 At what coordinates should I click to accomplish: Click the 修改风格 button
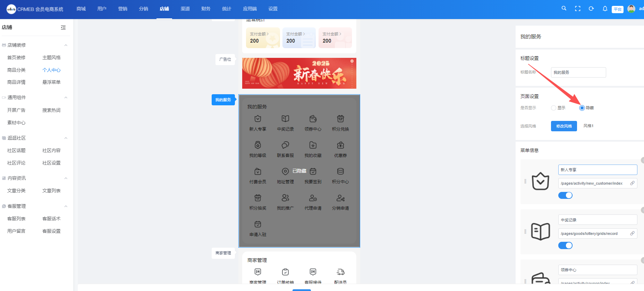[x=564, y=126]
